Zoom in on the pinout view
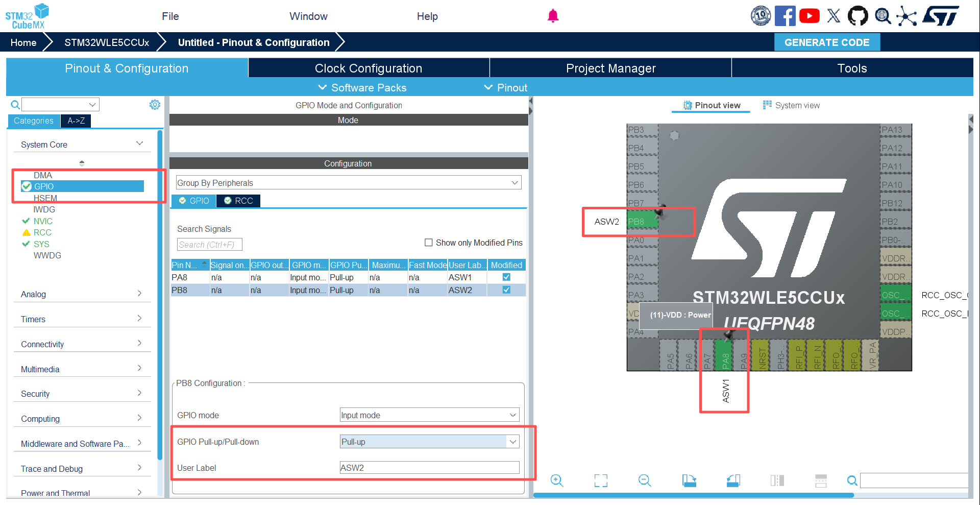This screenshot has width=980, height=505. [x=557, y=480]
